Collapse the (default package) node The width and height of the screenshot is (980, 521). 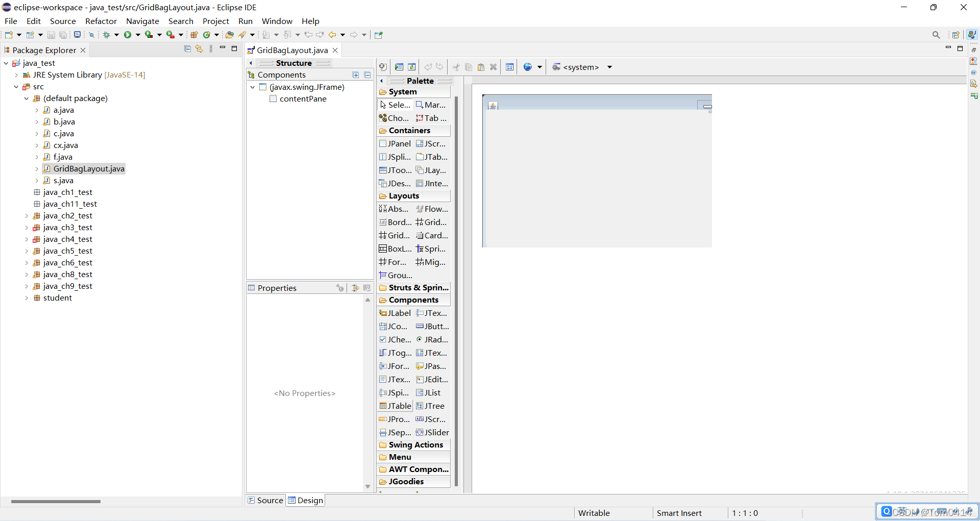pyautogui.click(x=27, y=98)
